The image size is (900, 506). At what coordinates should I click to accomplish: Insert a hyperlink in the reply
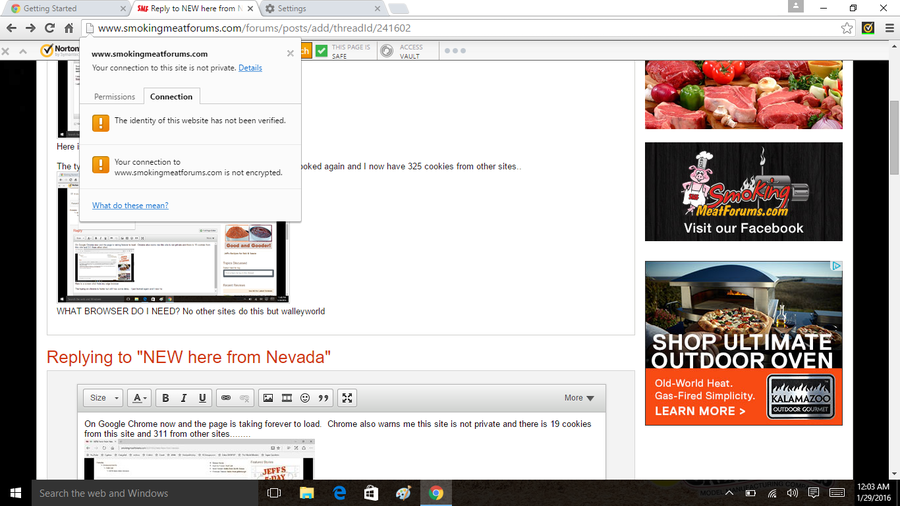226,398
